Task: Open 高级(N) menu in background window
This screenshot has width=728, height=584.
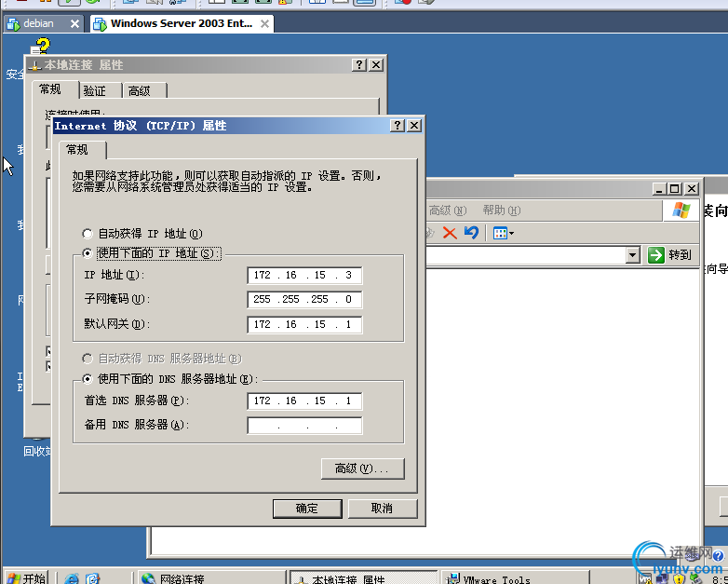Action: pyautogui.click(x=447, y=211)
